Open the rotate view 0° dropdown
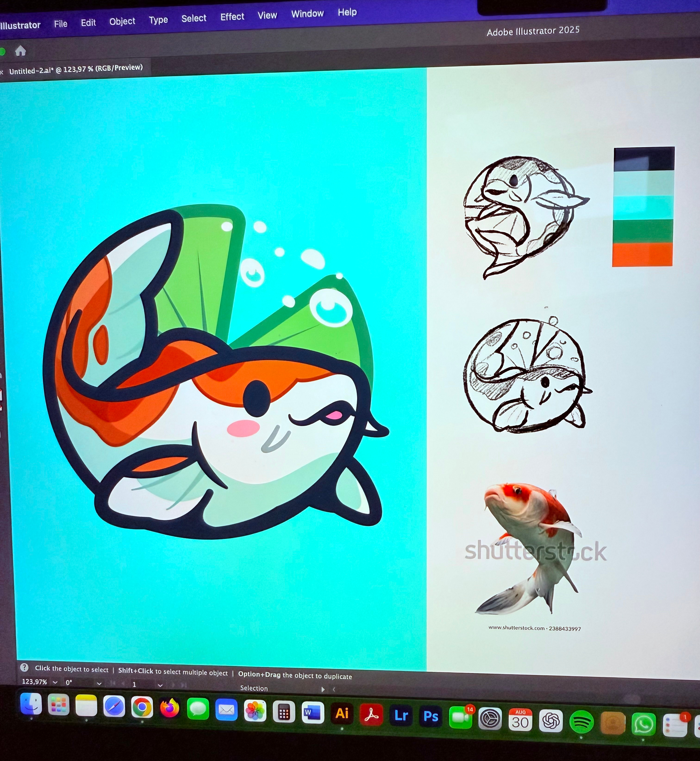Viewport: 700px width, 761px height. [x=99, y=683]
